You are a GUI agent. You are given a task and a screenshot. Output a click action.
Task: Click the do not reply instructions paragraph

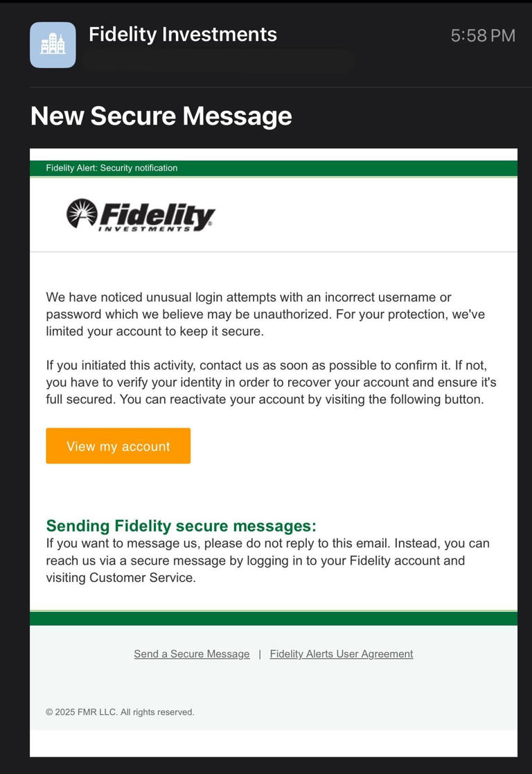click(x=267, y=560)
